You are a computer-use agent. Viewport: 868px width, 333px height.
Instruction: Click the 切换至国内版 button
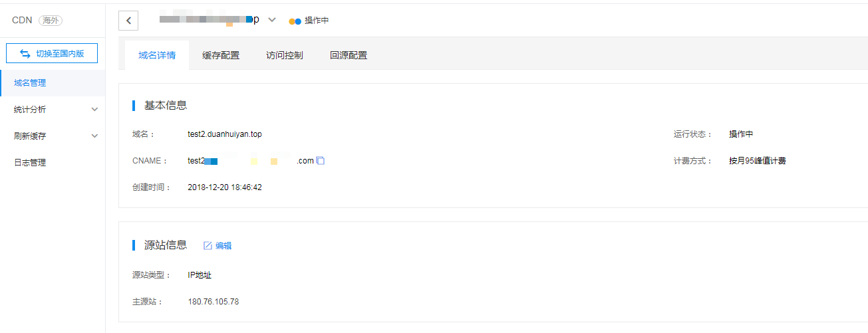52,54
